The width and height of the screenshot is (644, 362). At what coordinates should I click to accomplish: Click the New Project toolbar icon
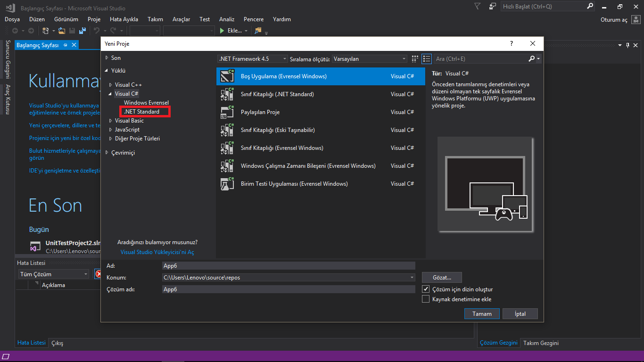point(46,31)
